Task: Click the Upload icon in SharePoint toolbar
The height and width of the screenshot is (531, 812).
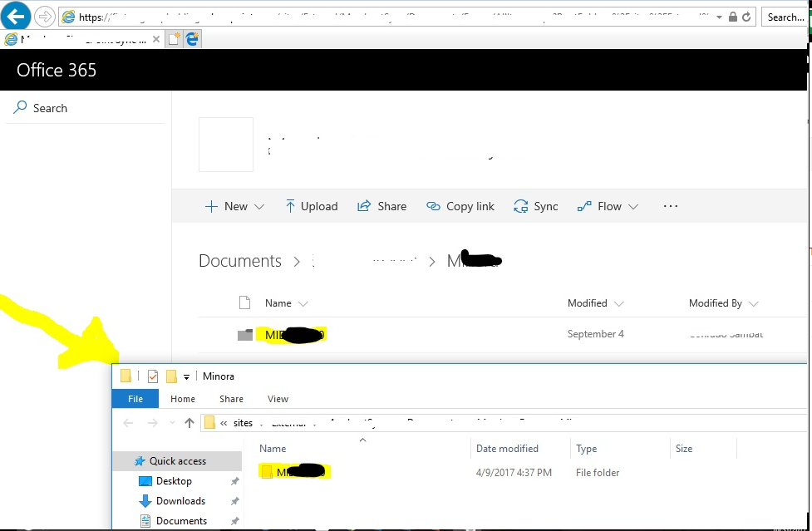Action: pyautogui.click(x=290, y=205)
